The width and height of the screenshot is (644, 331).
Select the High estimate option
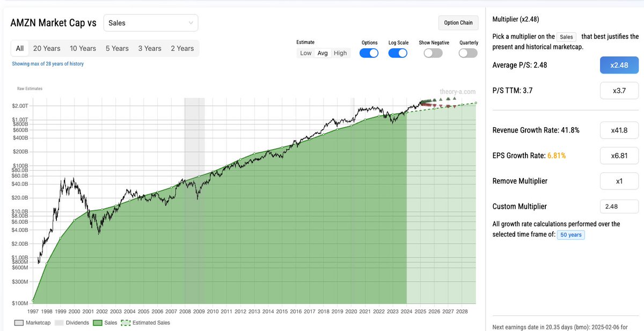pos(340,53)
